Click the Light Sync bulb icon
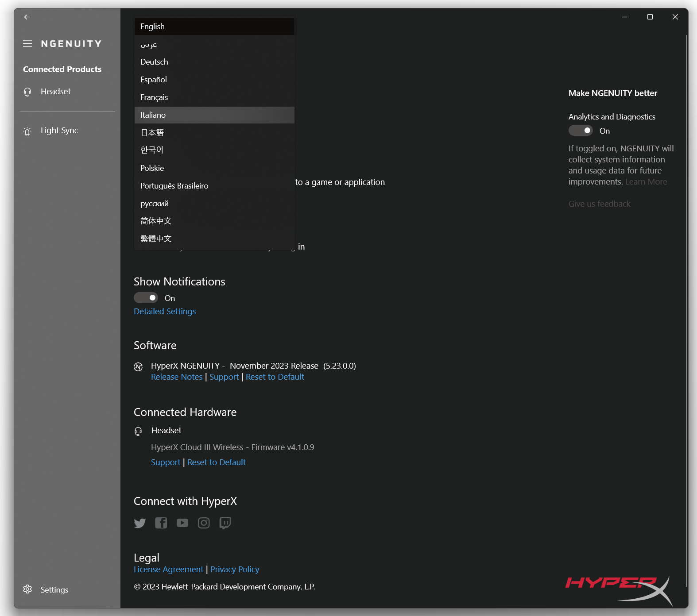The width and height of the screenshot is (697, 616). tap(27, 131)
